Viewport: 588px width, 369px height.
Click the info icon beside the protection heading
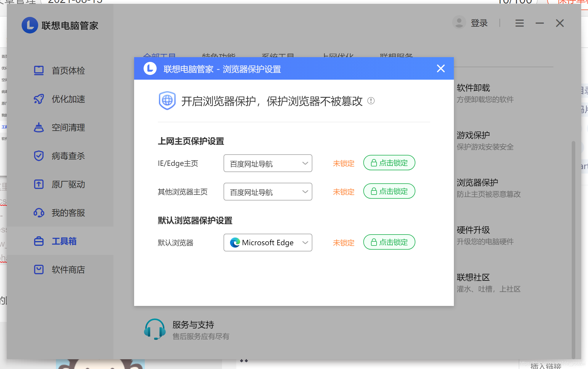click(x=371, y=101)
